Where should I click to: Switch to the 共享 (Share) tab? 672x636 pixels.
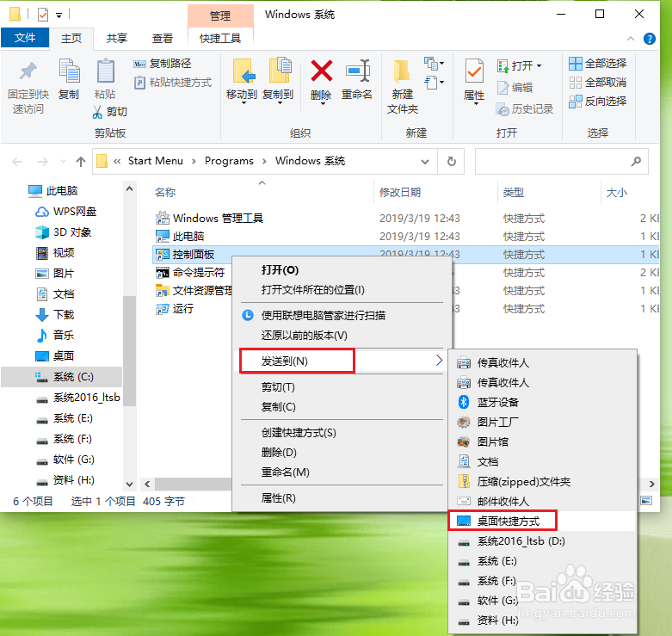pos(116,39)
